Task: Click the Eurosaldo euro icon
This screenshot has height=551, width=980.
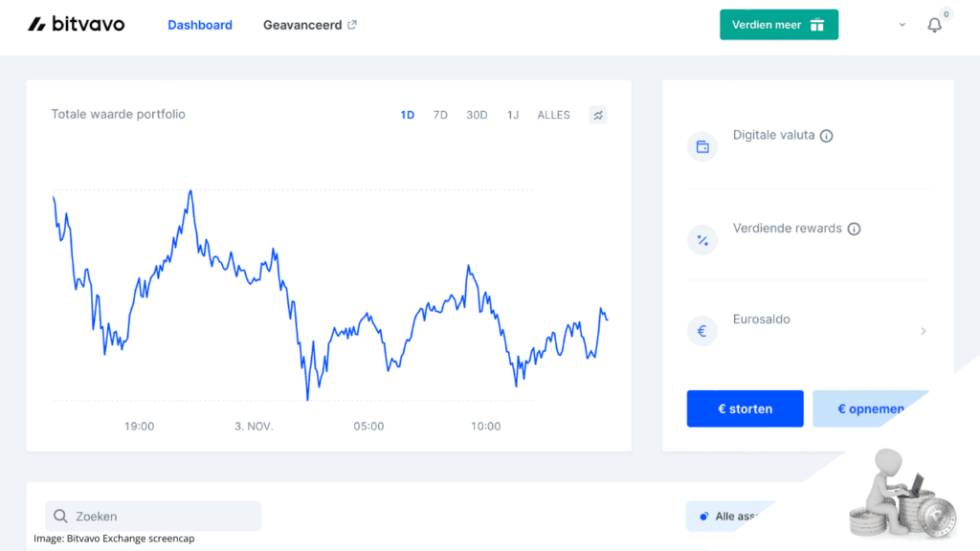Action: [702, 330]
